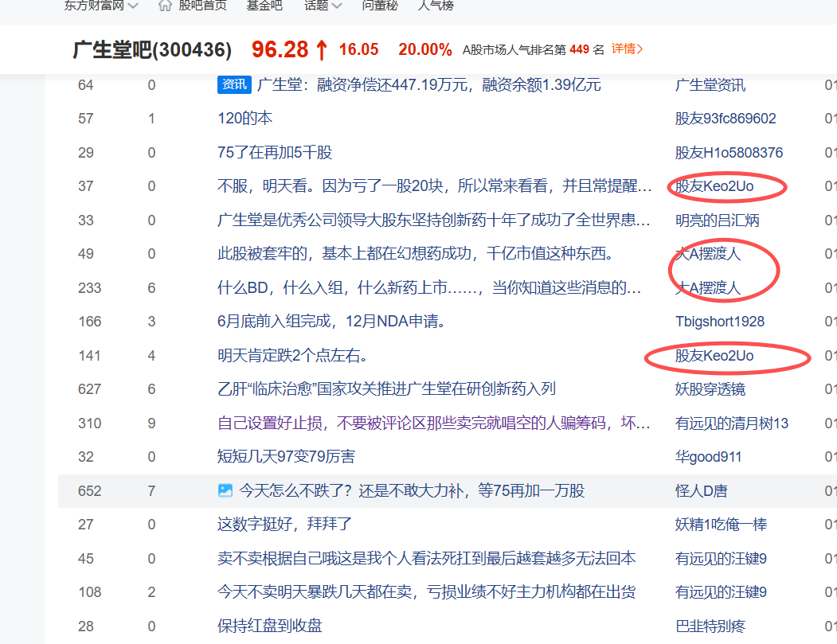
Task: Open author 妖精1吃俺一棒 profile
Action: point(721,524)
